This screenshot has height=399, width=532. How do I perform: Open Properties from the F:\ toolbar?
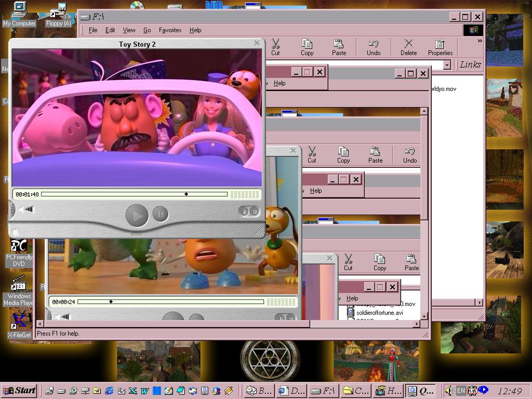(440, 47)
